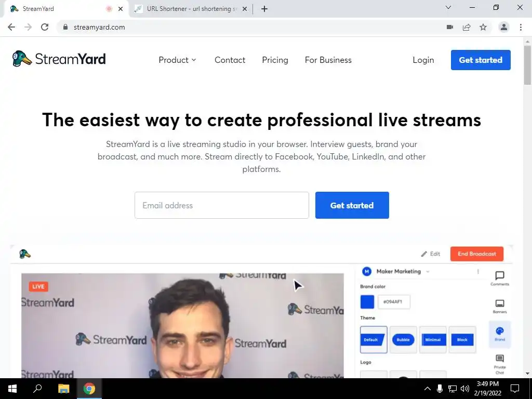Go back with the browser back arrow
Viewport: 532px width, 399px height.
coord(11,27)
